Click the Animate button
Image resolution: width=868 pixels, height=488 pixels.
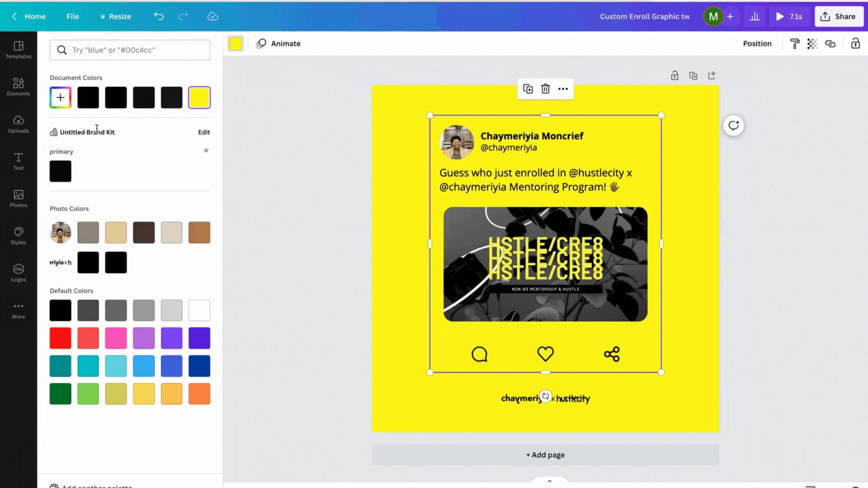tap(278, 43)
